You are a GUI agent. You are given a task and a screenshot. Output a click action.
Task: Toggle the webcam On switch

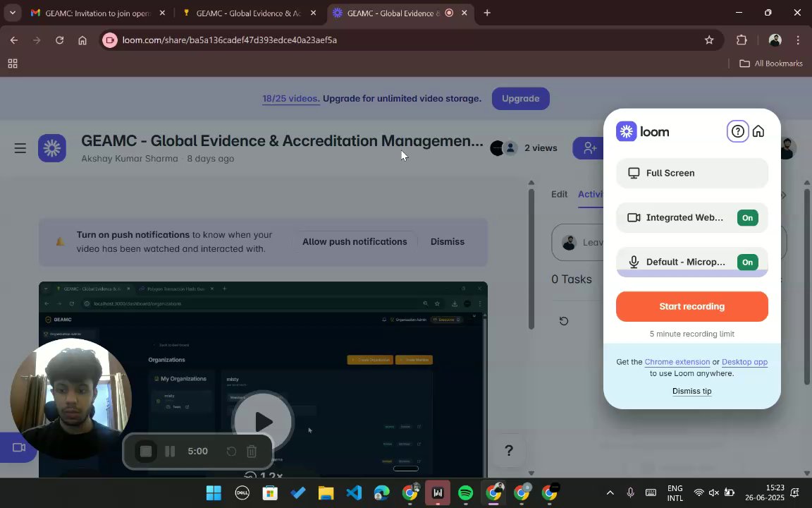coord(747,218)
